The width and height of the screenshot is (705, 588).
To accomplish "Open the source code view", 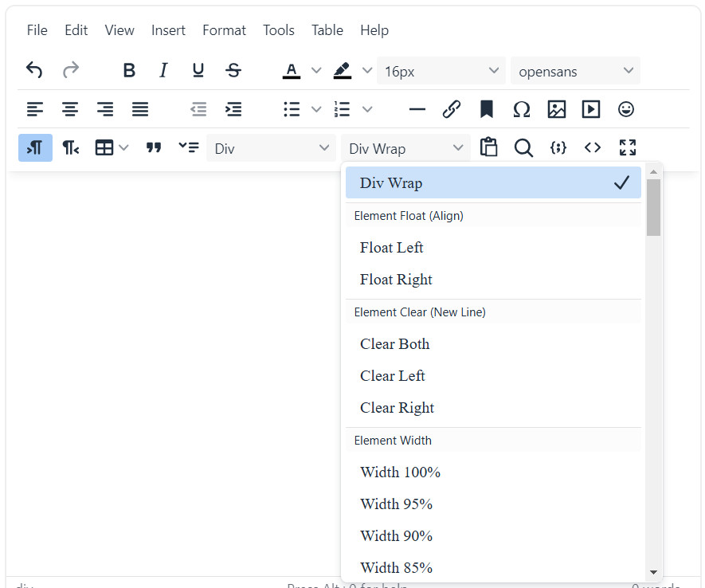I will pos(593,147).
